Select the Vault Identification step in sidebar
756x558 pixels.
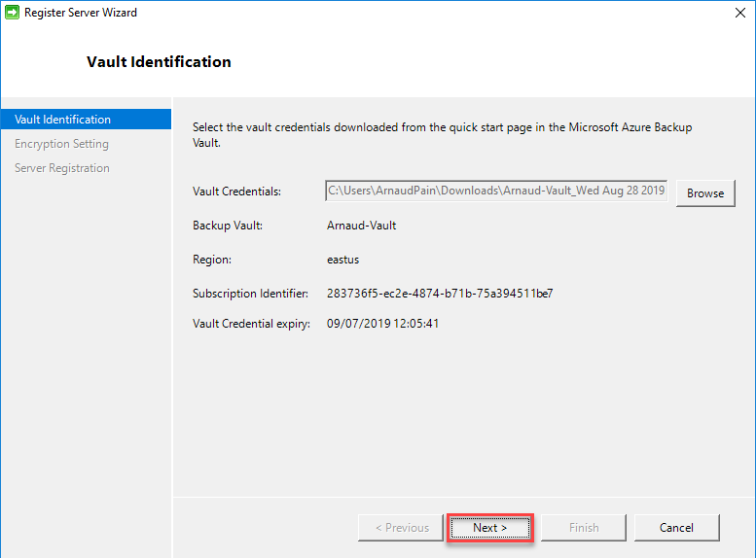[x=63, y=120]
